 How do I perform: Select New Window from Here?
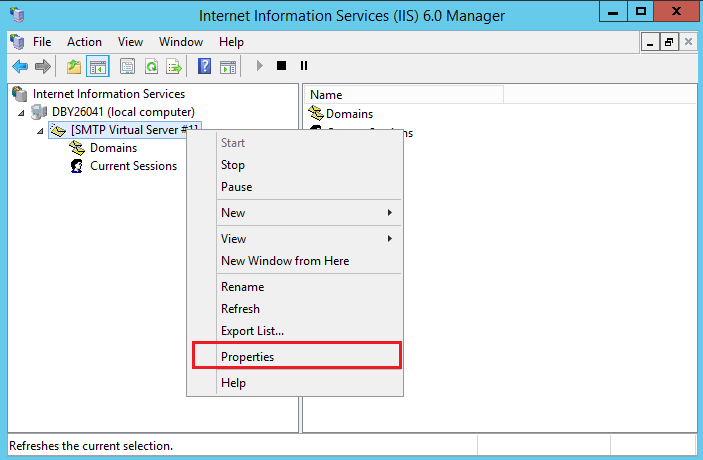tap(295, 261)
